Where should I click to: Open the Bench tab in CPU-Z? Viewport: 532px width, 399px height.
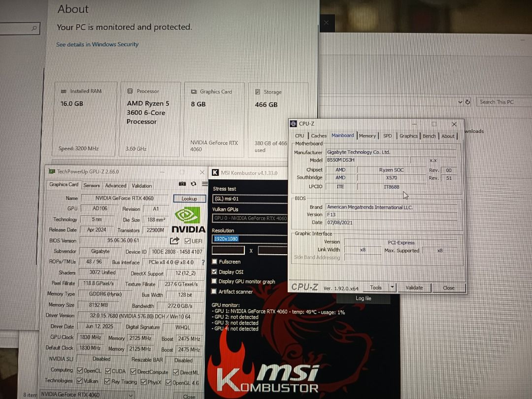coord(429,136)
